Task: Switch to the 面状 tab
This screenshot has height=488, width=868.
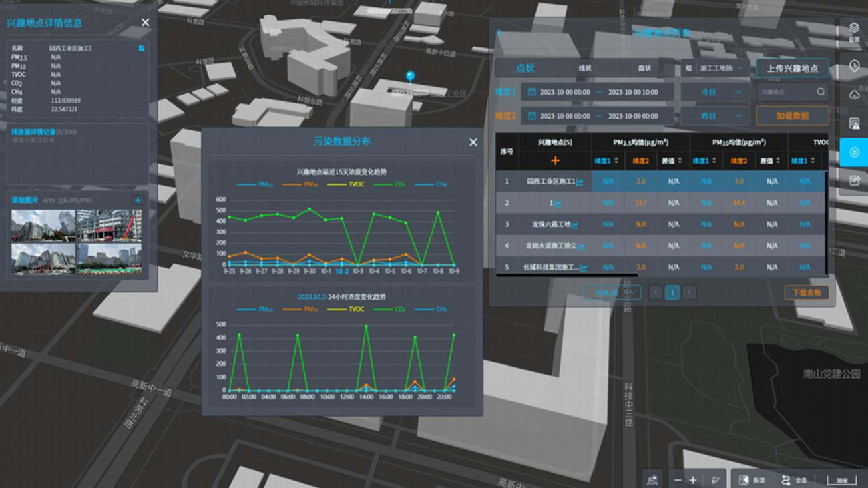Action: click(644, 68)
